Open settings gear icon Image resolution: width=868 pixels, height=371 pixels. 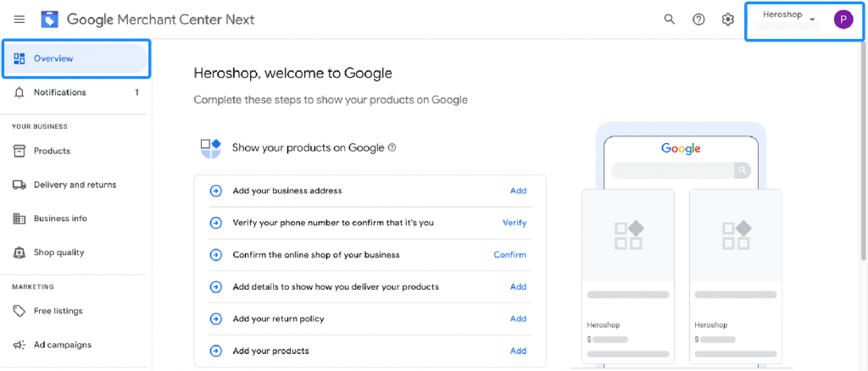(x=727, y=19)
